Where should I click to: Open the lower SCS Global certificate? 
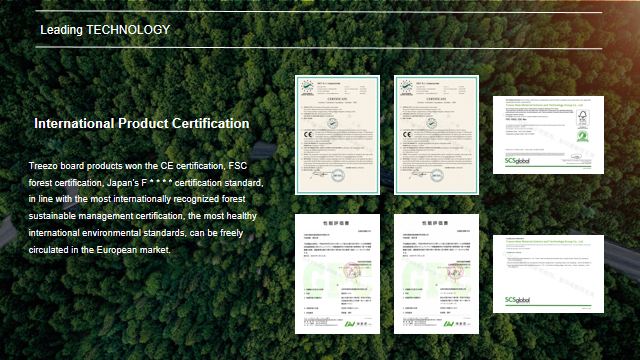548,274
